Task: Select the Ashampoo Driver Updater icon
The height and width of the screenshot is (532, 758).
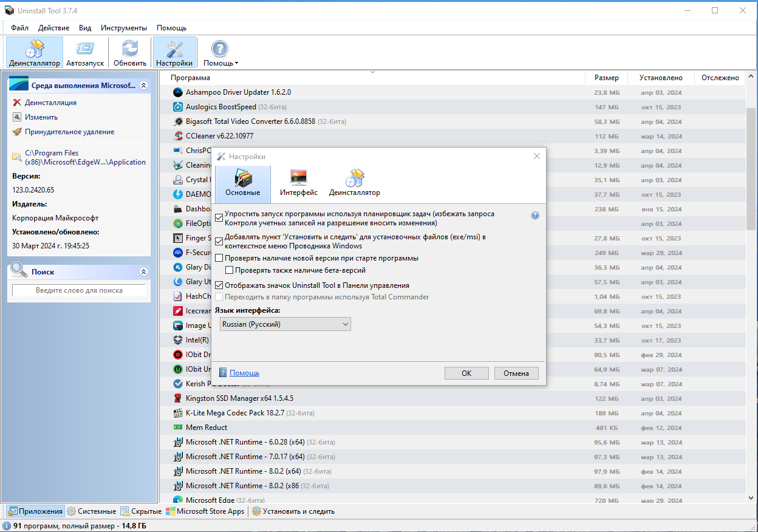Action: [178, 92]
